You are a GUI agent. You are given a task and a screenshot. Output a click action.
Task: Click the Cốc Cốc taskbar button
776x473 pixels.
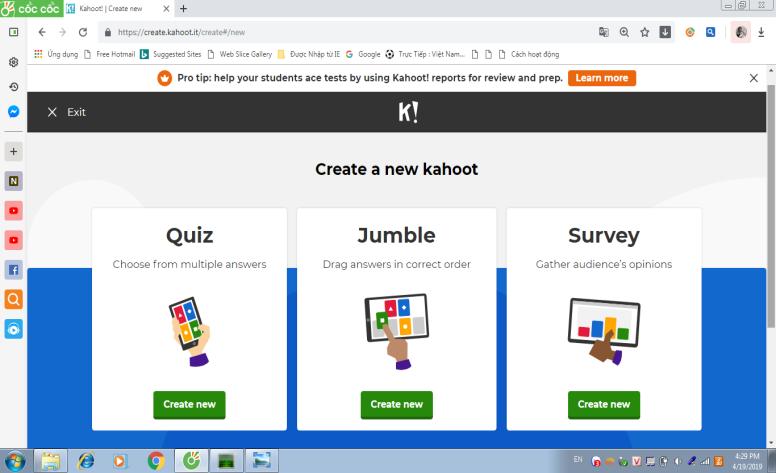pyautogui.click(x=191, y=462)
